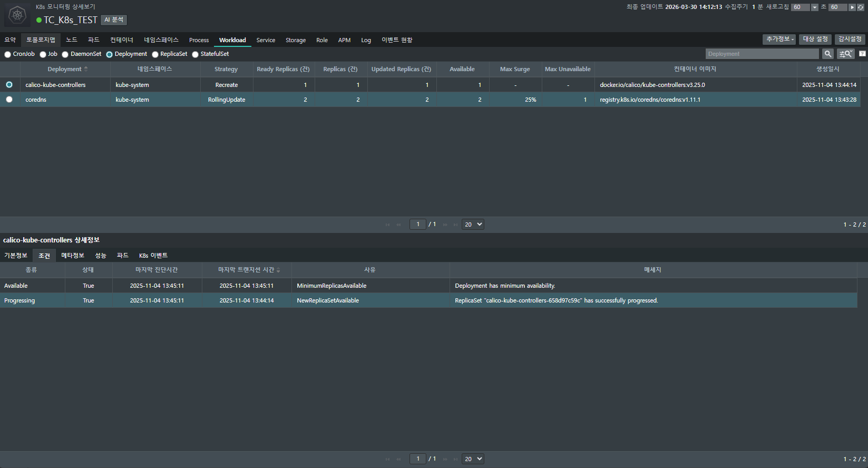Click sort icon on 마지막 트랜지션 시간 column
Screen dimensions: 868x468
pos(278,270)
